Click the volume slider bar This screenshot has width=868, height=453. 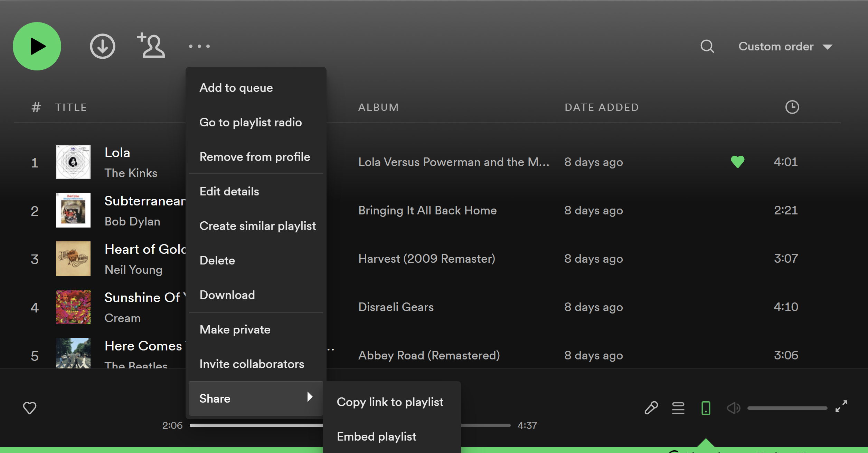point(787,408)
